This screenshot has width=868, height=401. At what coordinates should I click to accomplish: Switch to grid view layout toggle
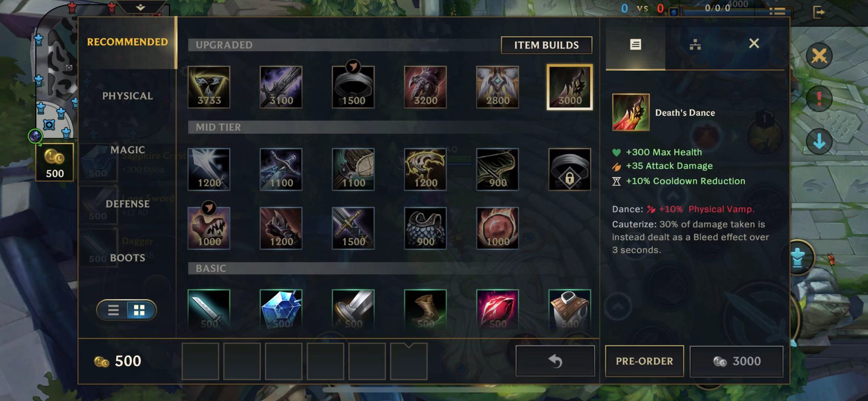coord(140,310)
